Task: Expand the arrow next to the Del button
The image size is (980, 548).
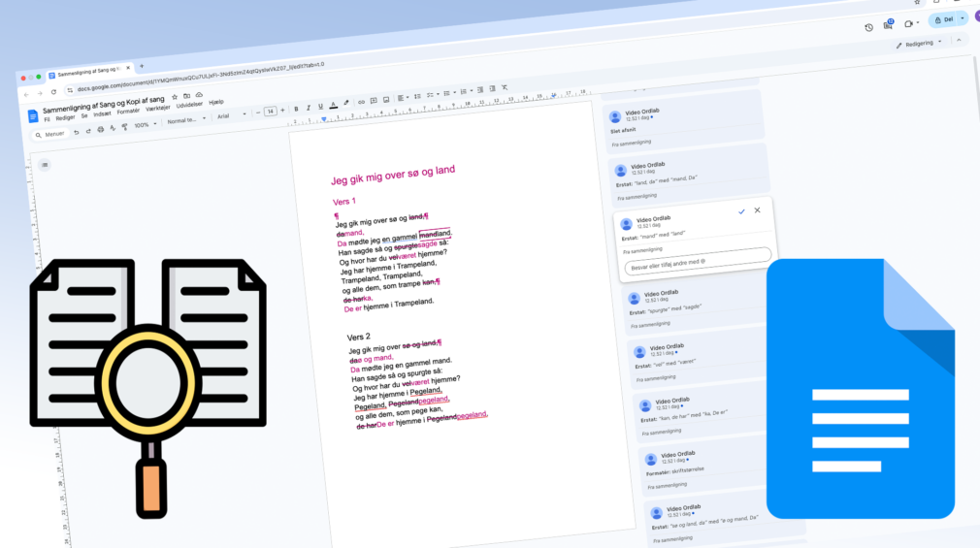Action: (962, 18)
